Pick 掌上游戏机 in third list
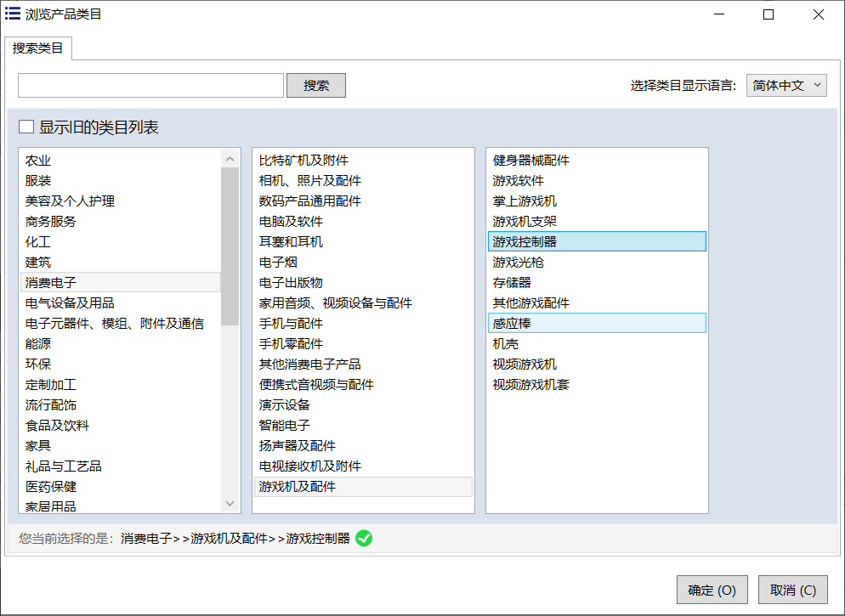845x616 pixels. coord(597,201)
